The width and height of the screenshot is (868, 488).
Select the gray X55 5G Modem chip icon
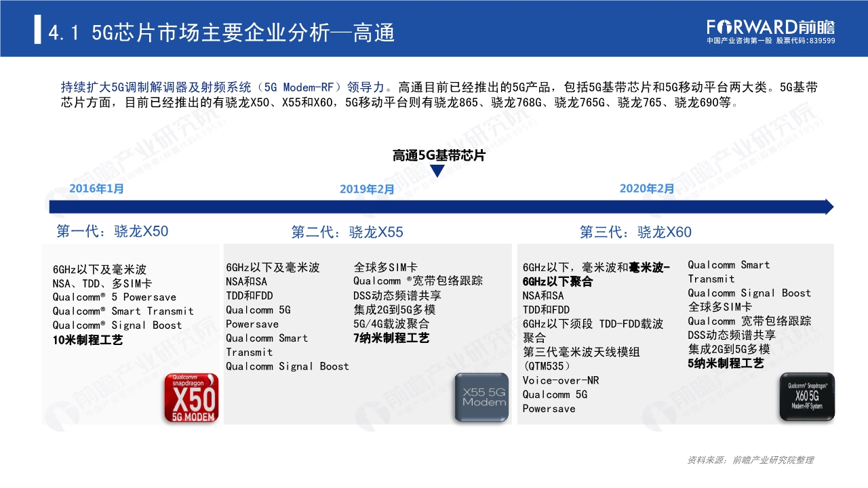pyautogui.click(x=481, y=396)
